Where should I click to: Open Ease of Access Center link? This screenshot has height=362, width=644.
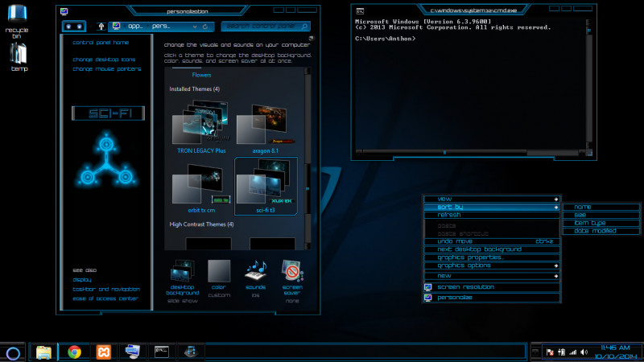pyautogui.click(x=105, y=298)
